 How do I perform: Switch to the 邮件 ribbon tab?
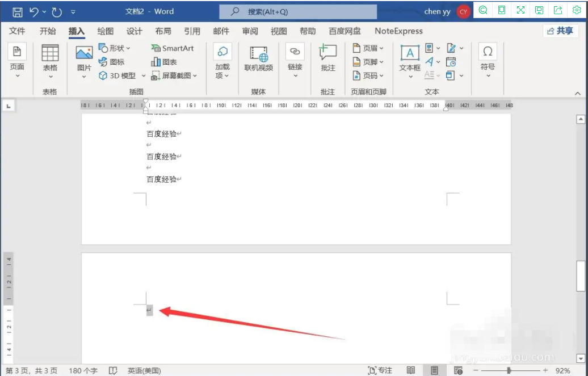point(221,31)
